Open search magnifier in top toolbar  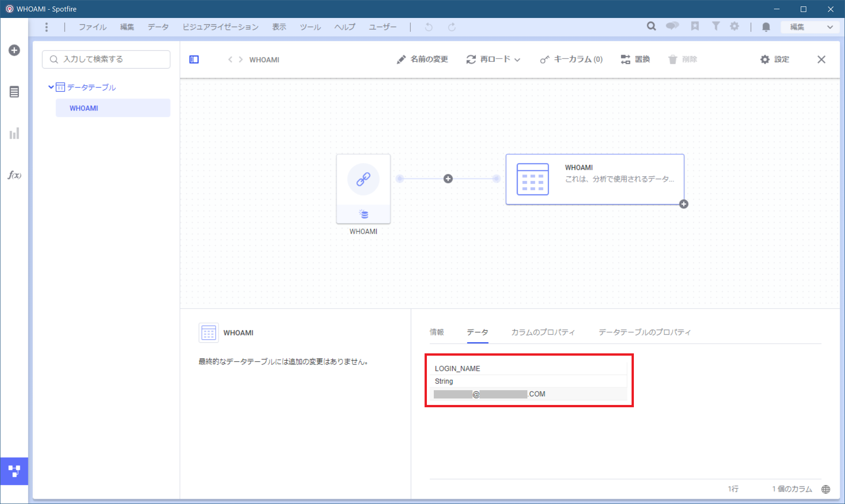(651, 26)
